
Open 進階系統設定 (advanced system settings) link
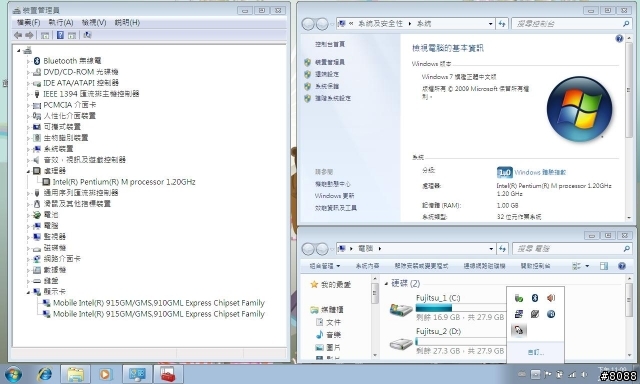point(333,98)
